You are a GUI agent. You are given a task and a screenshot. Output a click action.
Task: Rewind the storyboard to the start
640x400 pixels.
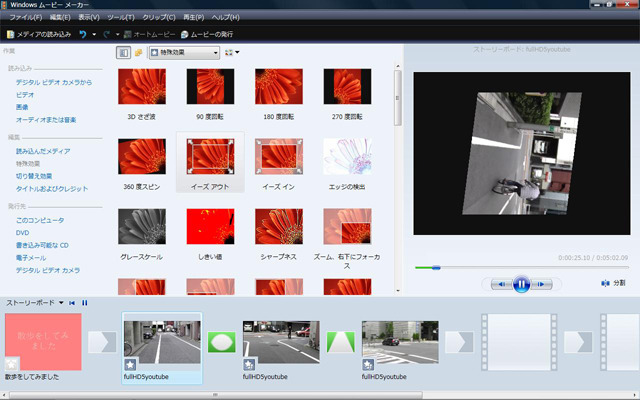pyautogui.click(x=72, y=303)
